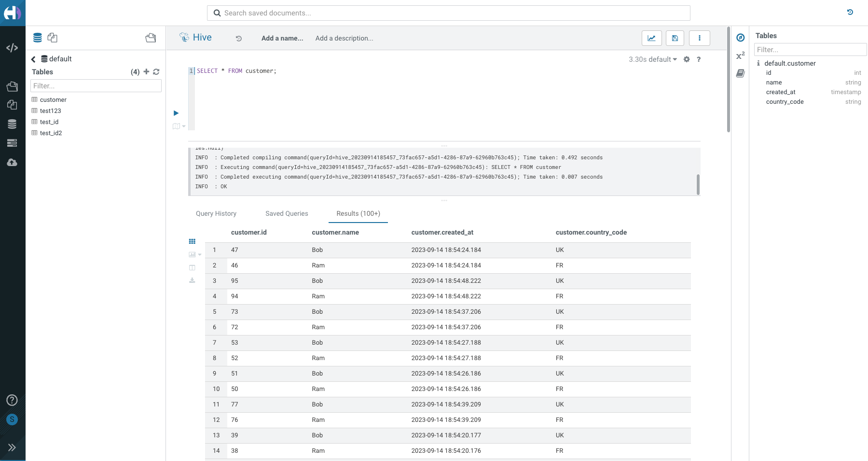The image size is (868, 461).
Task: Open the default database dropdown
Action: coord(662,59)
